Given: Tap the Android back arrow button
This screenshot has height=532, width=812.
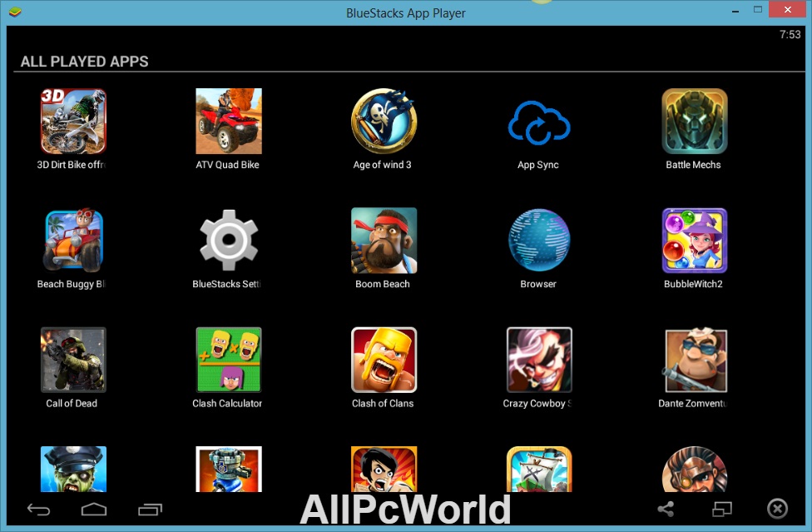Looking at the screenshot, I should click(x=39, y=510).
